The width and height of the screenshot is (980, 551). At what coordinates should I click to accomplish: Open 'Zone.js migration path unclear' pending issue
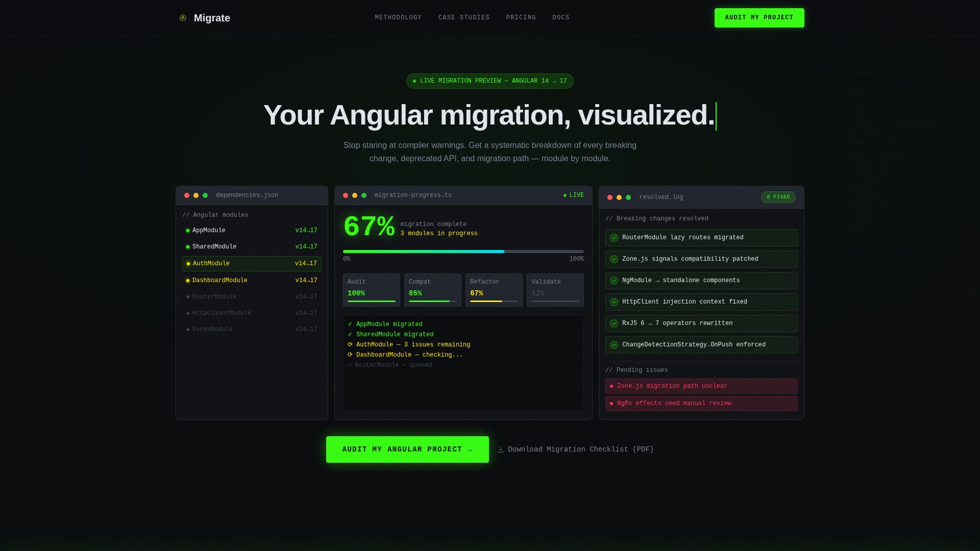tap(701, 386)
